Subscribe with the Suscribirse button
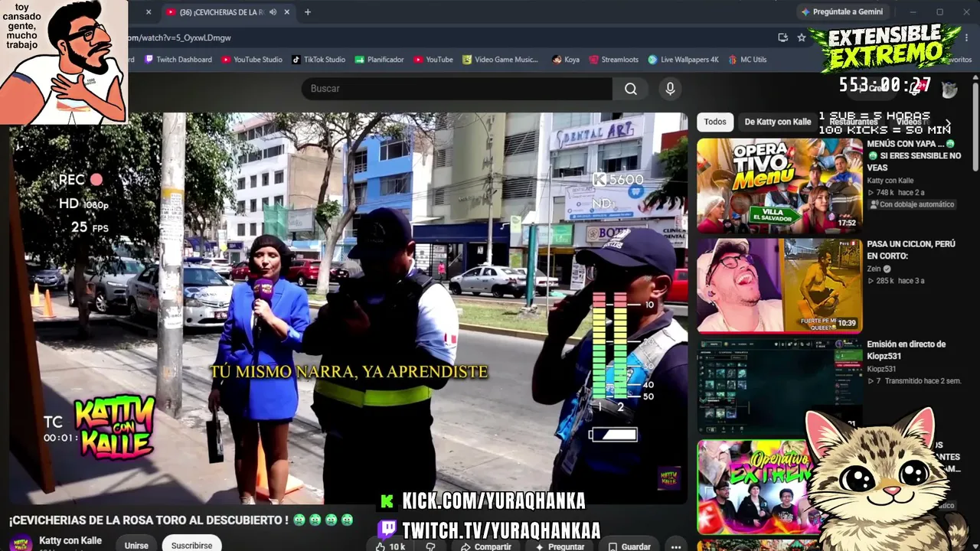 tap(191, 545)
